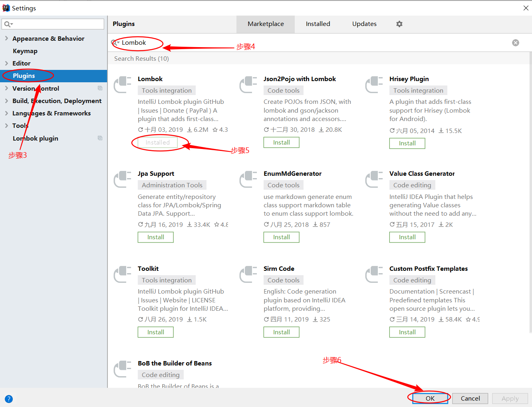Open the plugin search options dropdown
The width and height of the screenshot is (532, 407).
click(115, 42)
